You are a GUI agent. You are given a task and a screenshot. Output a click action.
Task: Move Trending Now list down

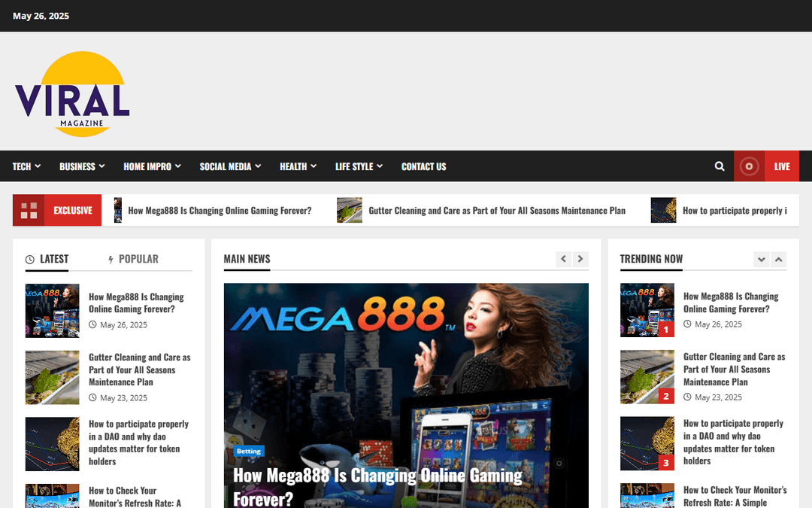pos(761,259)
